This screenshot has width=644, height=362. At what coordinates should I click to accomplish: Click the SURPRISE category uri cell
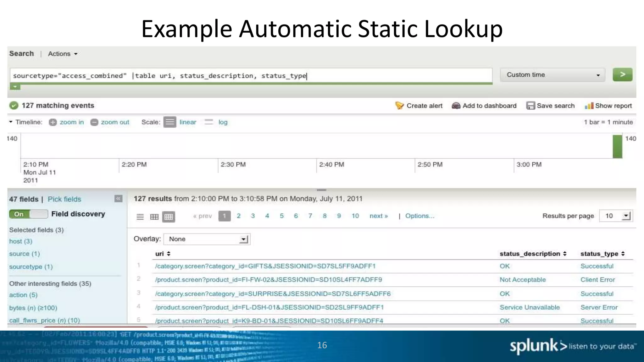pyautogui.click(x=273, y=294)
